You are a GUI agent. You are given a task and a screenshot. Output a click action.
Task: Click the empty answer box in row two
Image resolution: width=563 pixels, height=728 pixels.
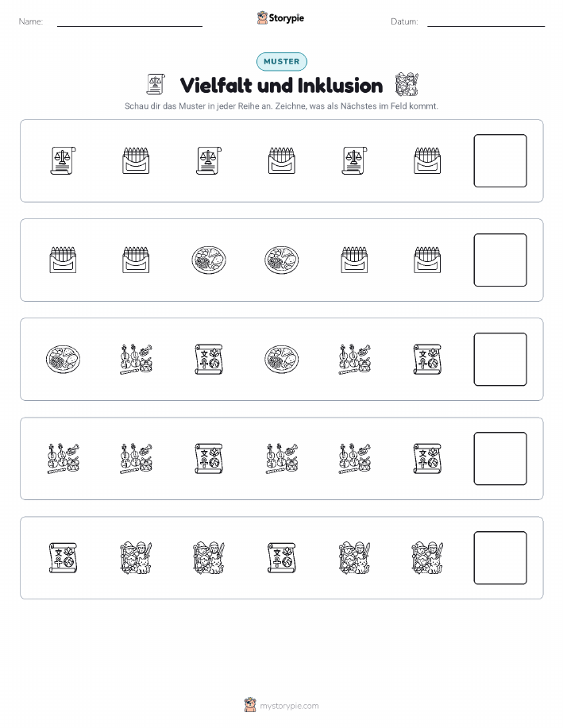click(x=500, y=260)
